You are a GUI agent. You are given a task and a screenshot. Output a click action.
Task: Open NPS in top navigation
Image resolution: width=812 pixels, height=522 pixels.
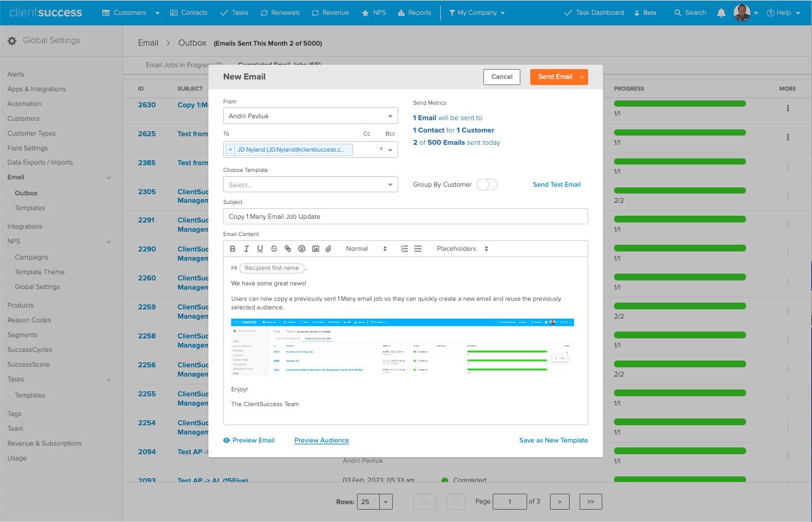(374, 12)
